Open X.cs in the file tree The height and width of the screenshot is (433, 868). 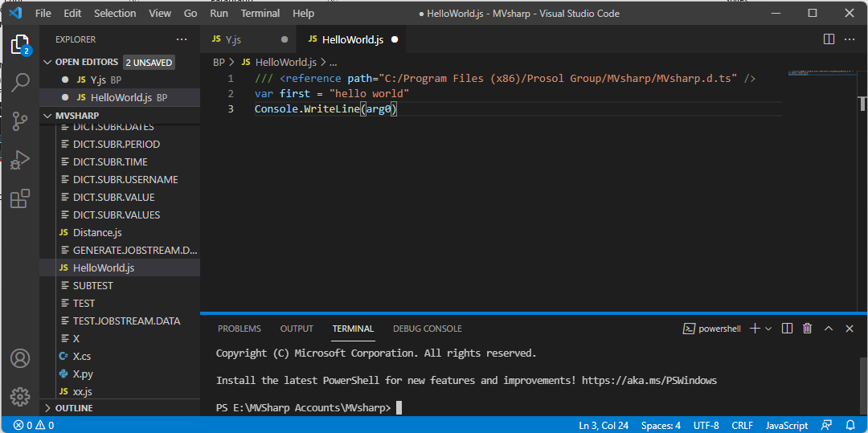click(x=120, y=356)
